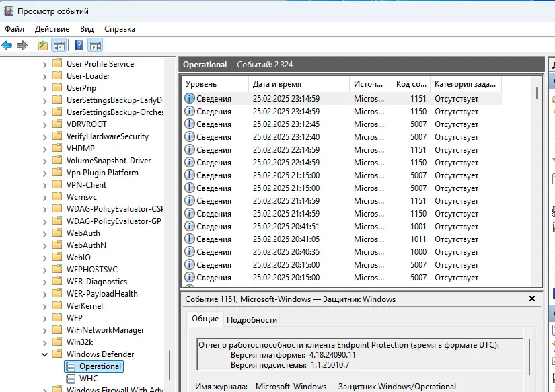
Task: Select the WebAuth tree item
Action: [x=83, y=233]
